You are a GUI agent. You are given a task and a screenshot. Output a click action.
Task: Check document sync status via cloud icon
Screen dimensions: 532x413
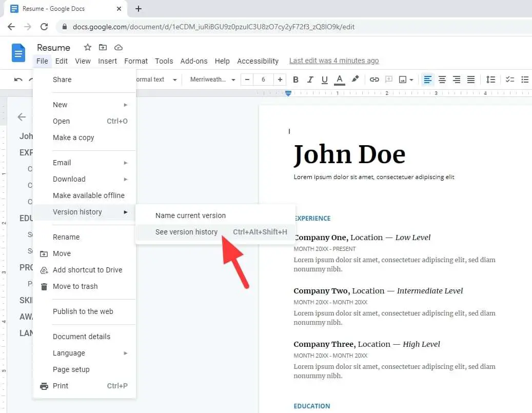click(x=119, y=47)
